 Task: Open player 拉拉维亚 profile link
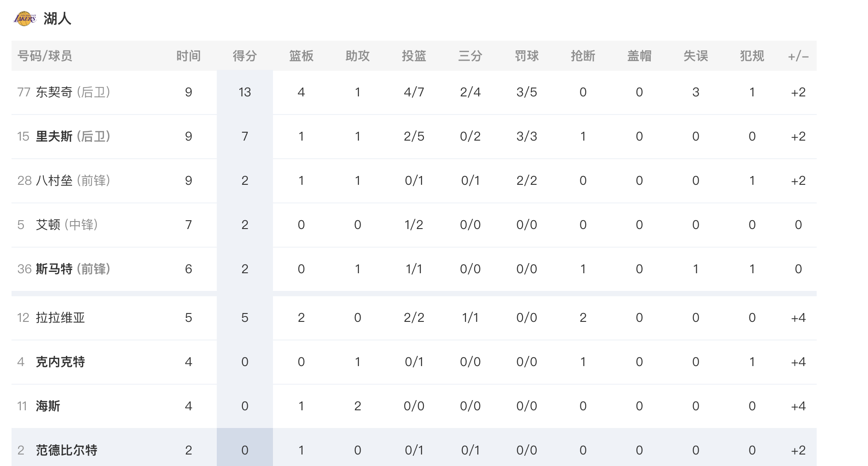(x=60, y=317)
